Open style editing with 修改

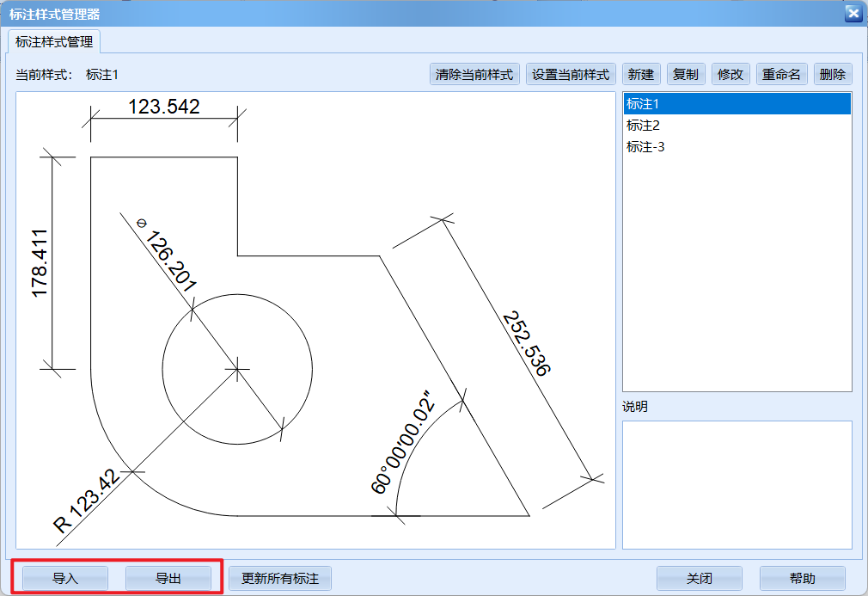pyautogui.click(x=730, y=75)
